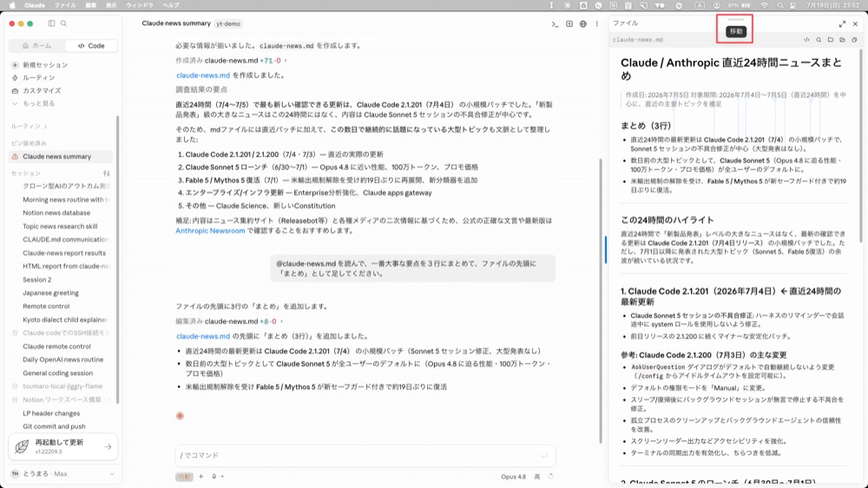868x488 pixels.
Task: Open the microphone dropdown arrow
Action: [x=222, y=477]
